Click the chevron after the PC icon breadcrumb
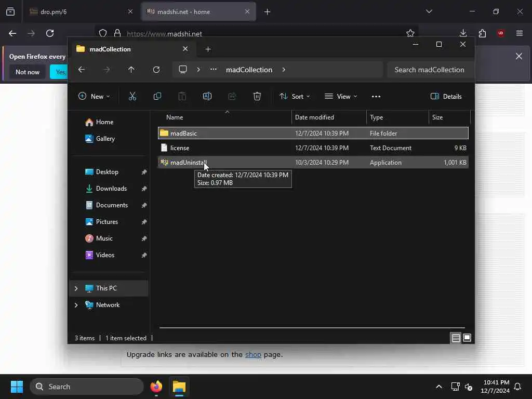This screenshot has width=532, height=399. pyautogui.click(x=198, y=70)
